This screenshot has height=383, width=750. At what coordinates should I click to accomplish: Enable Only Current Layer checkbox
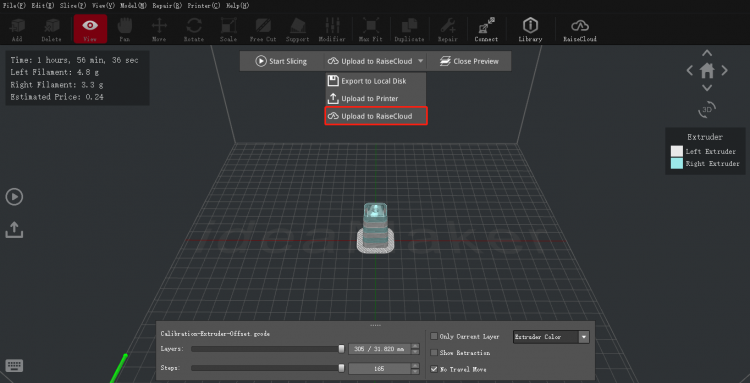tap(434, 336)
